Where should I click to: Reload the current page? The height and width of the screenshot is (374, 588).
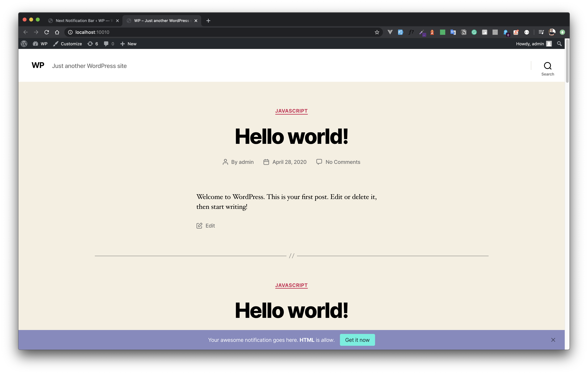point(47,32)
